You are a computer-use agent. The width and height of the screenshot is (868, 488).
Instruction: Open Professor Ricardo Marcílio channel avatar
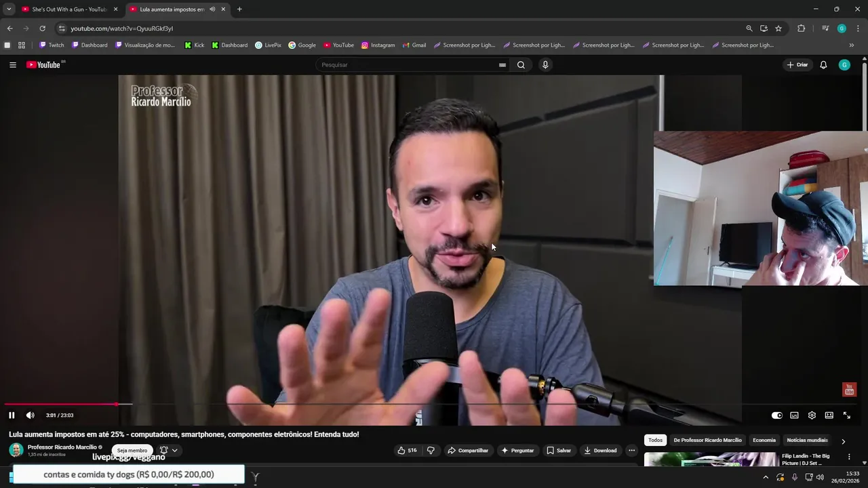(16, 450)
